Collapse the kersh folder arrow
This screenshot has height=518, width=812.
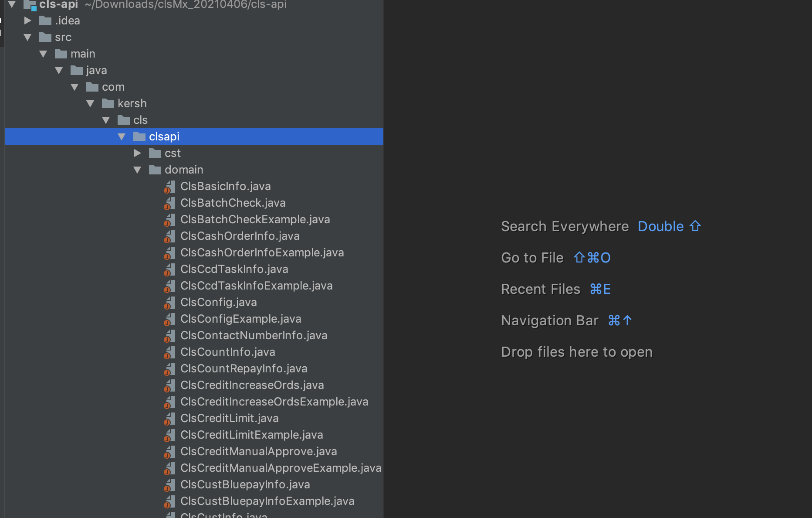tap(91, 104)
